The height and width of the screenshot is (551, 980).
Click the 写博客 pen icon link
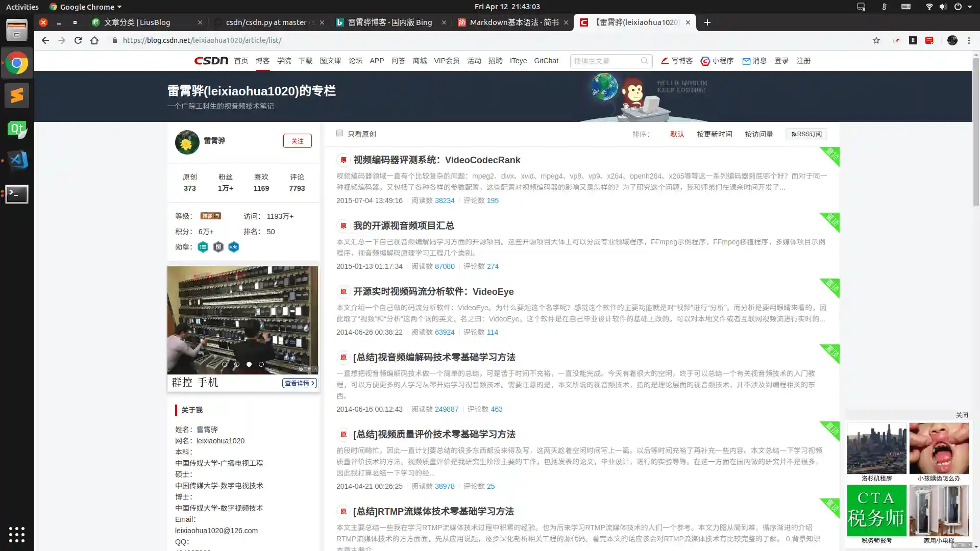point(677,61)
